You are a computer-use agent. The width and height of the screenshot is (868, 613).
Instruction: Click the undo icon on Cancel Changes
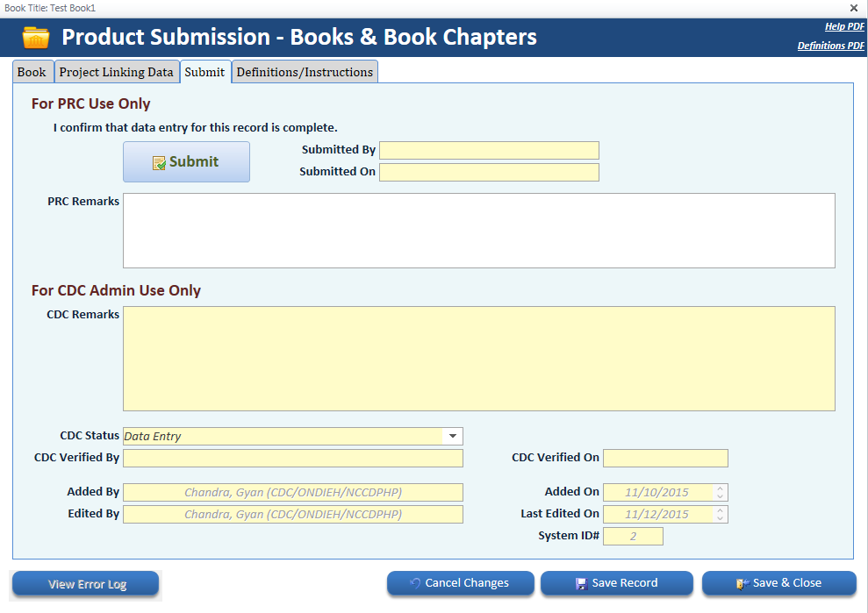click(415, 583)
